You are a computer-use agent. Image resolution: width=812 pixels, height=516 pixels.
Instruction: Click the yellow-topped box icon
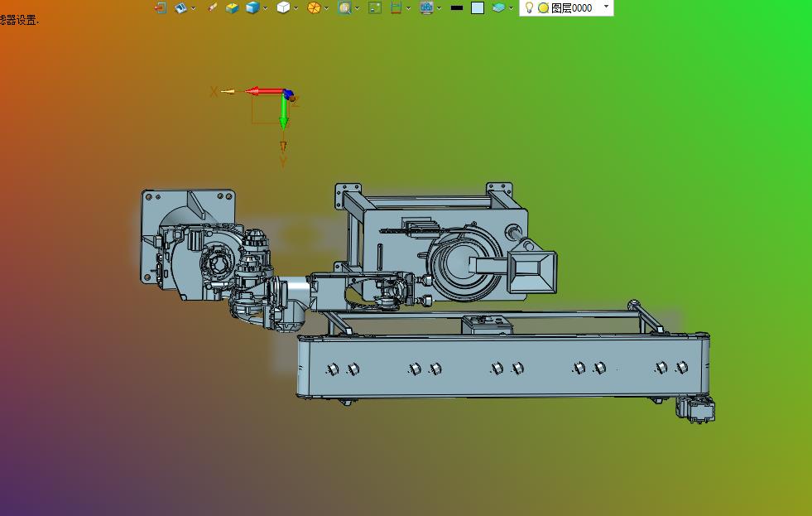click(232, 7)
